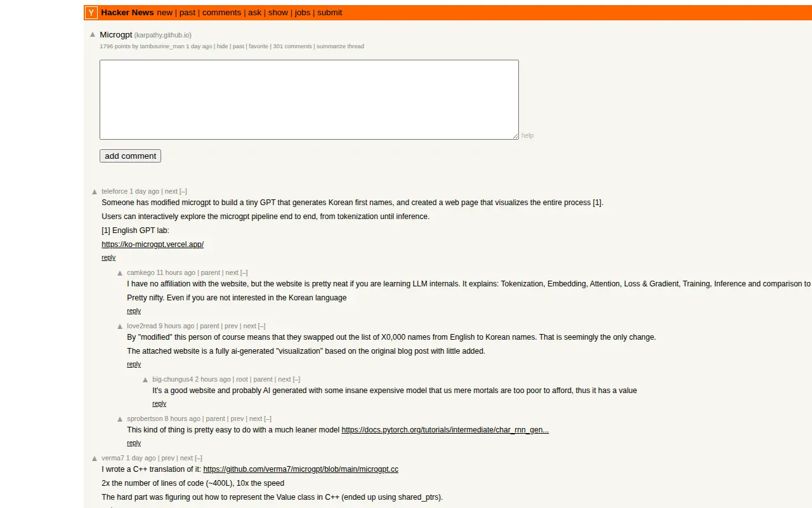The width and height of the screenshot is (812, 508).
Task: Jump to 'next' from sprobertson's comment
Action: coord(256,418)
